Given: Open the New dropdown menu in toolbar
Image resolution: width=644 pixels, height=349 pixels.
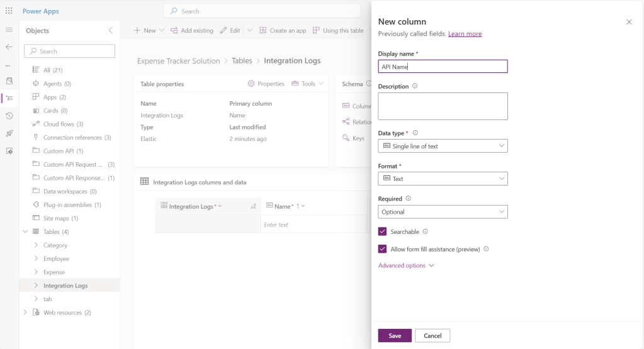Looking at the screenshot, I should (x=149, y=30).
